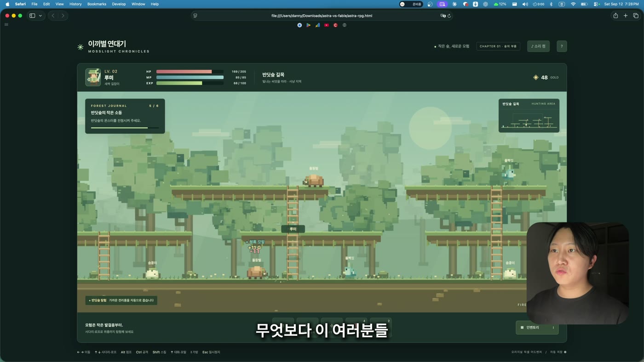The height and width of the screenshot is (362, 644).
Task: Open the Develop menu
Action: (119, 4)
